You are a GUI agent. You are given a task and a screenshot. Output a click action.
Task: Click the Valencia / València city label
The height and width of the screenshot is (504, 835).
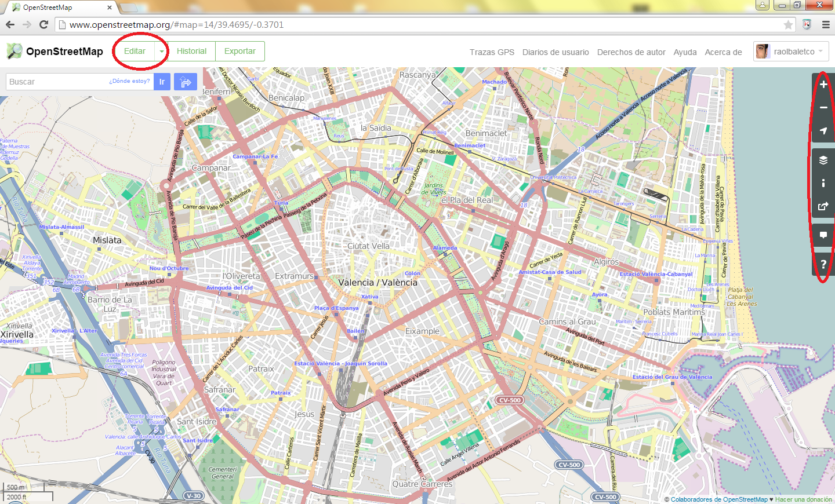click(x=377, y=283)
